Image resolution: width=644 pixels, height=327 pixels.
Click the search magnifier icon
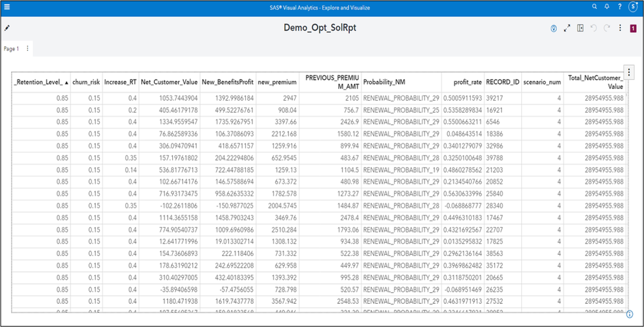coord(594,6)
